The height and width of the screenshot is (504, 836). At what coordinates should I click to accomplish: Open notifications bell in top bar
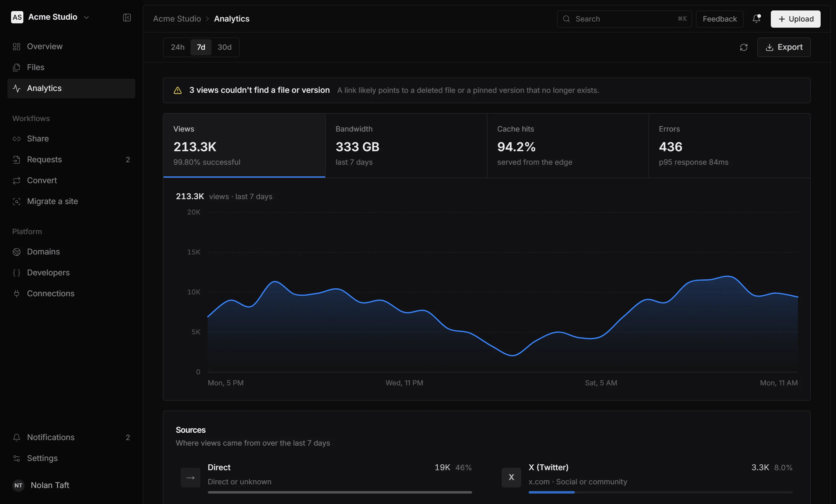756,19
